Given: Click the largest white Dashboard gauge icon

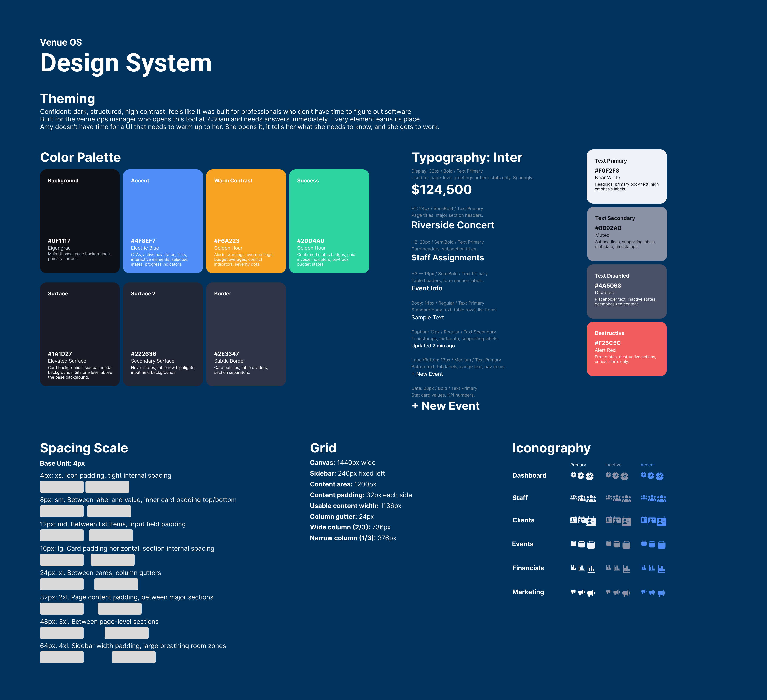Looking at the screenshot, I should coord(590,476).
